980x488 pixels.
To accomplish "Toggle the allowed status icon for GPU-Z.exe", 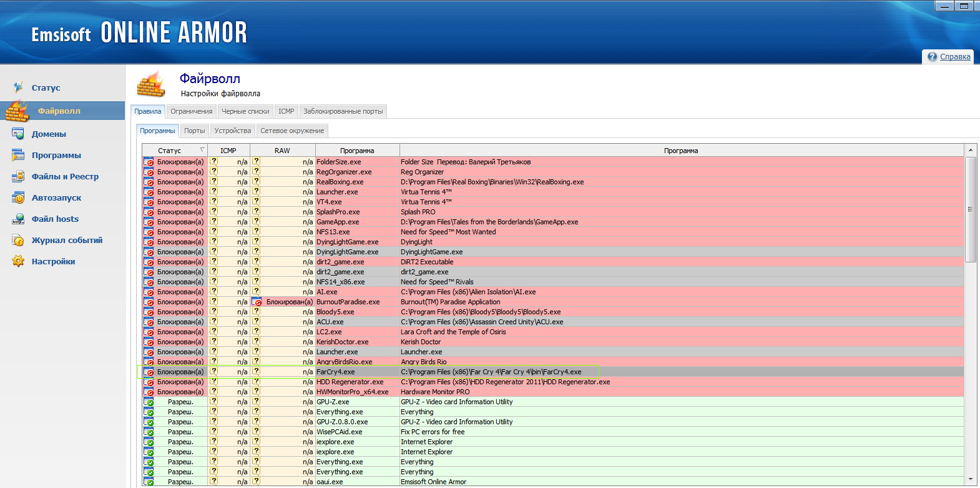I will pyautogui.click(x=149, y=402).
